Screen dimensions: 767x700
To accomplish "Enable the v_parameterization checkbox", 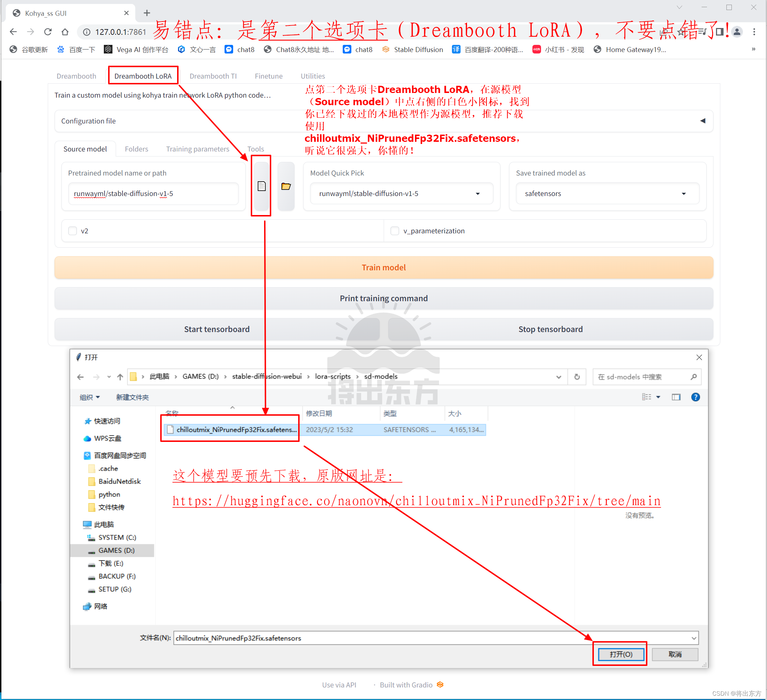I will [395, 231].
